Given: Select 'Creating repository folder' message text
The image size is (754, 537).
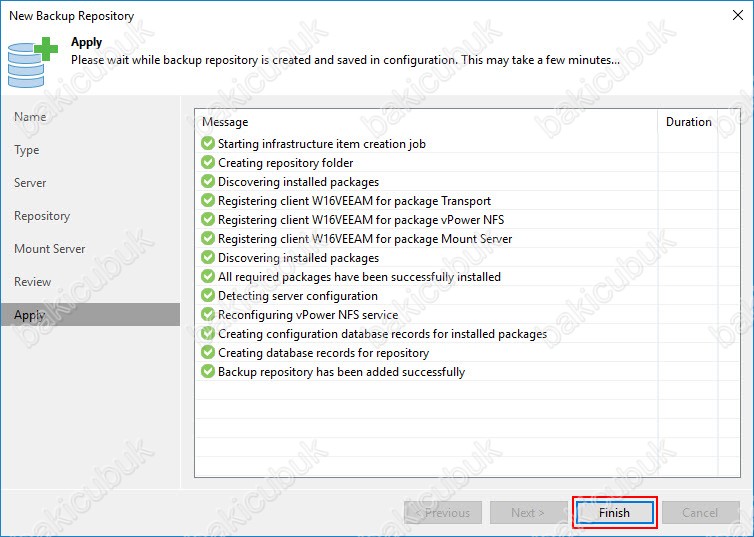Looking at the screenshot, I should pos(286,163).
